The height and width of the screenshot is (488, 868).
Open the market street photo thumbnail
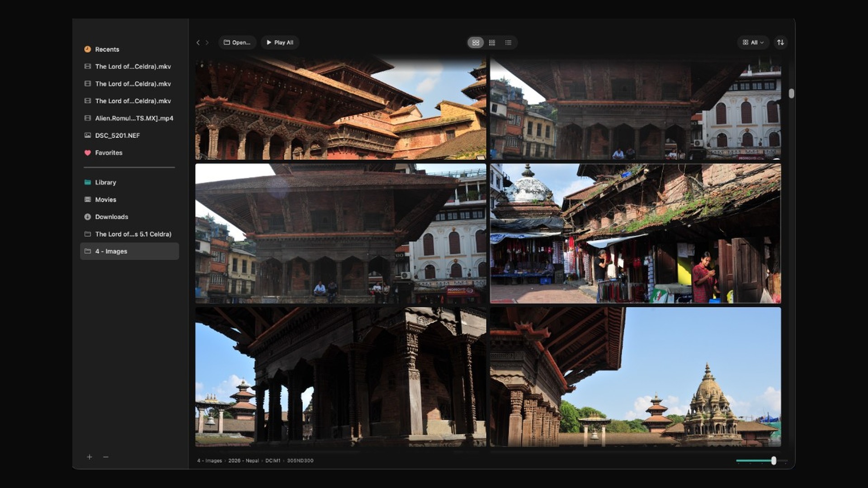coord(636,234)
